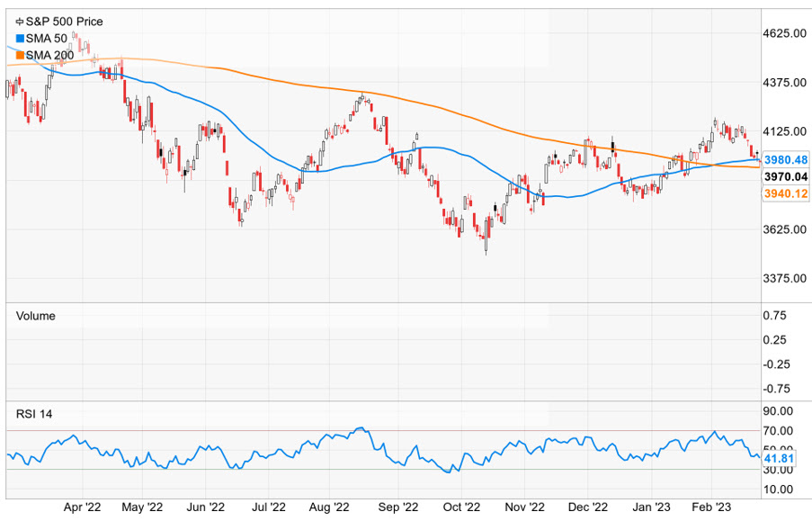This screenshot has width=812, height=521.
Task: Click the orange SMA 200 legend swatch
Action: [20, 55]
